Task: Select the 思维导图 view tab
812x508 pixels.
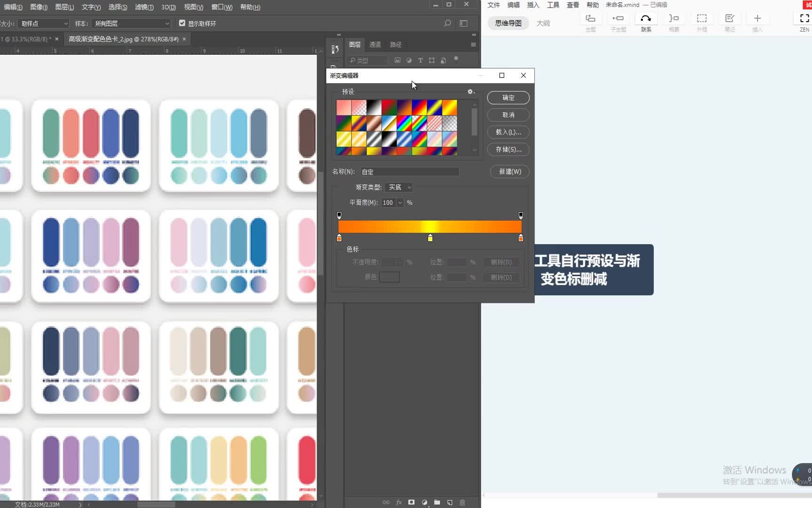Action: pos(508,23)
